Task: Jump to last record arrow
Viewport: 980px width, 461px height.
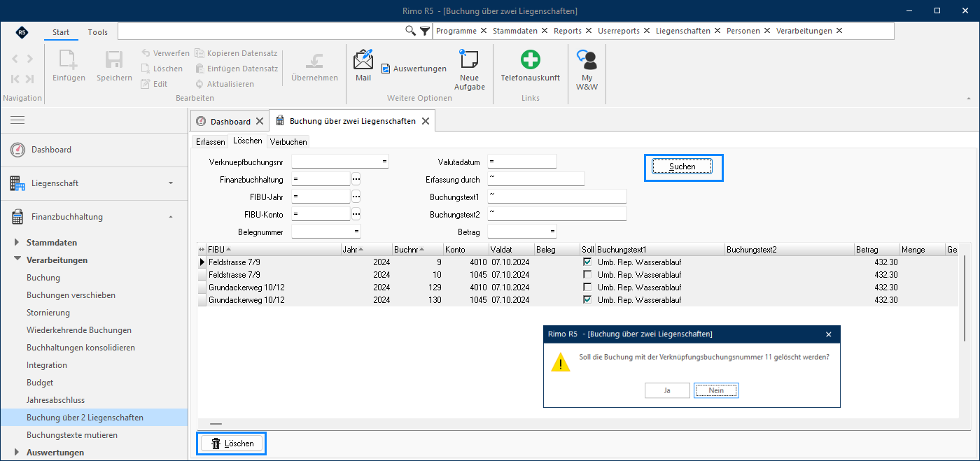Action: 29,79
